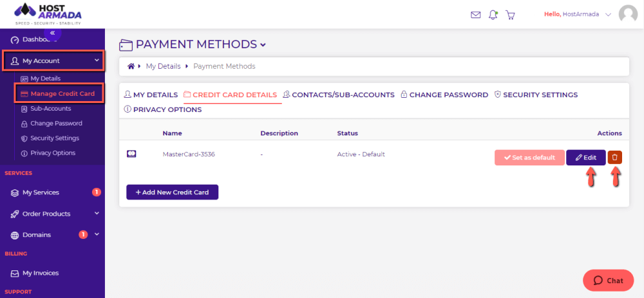
Task: Expand the Domains submenu chevron
Action: [97, 234]
